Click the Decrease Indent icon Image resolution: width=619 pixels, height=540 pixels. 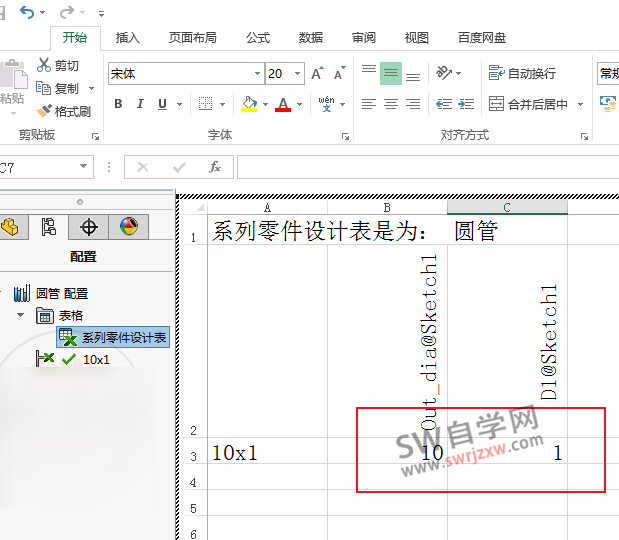[444, 104]
